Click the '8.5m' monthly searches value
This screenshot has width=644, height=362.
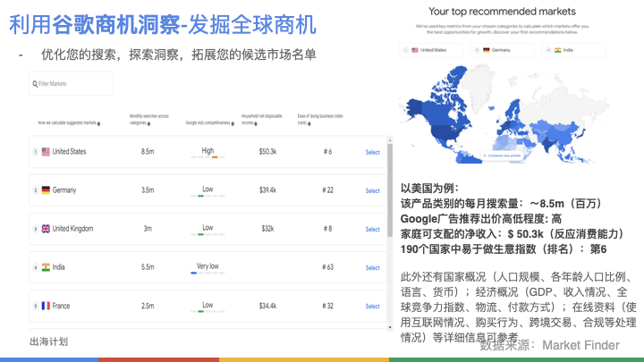click(148, 152)
